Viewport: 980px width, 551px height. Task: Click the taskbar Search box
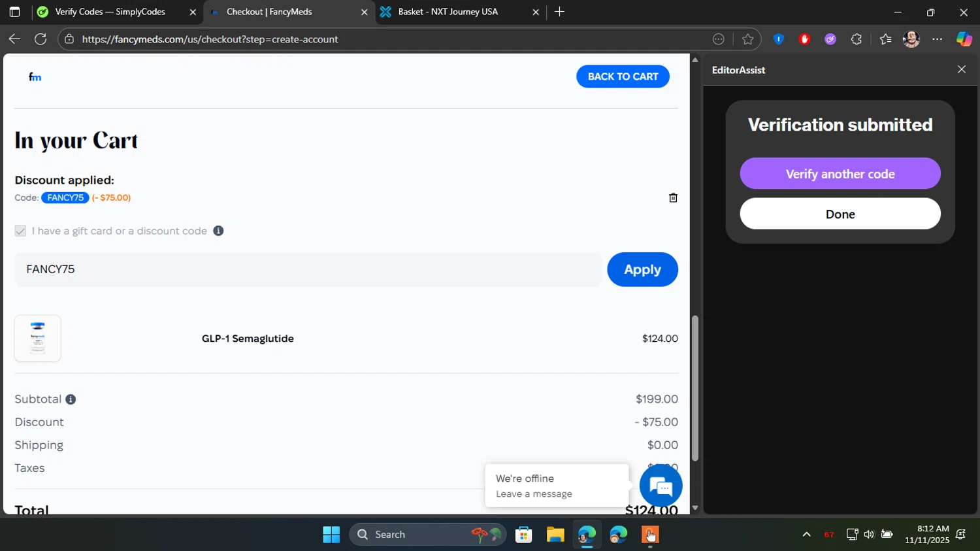(x=428, y=535)
